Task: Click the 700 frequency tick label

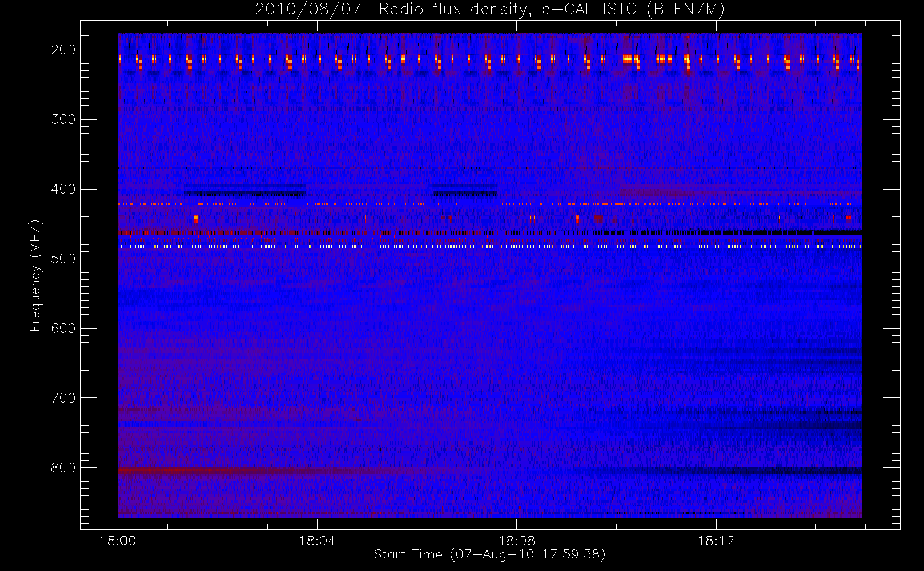Action: pyautogui.click(x=63, y=398)
